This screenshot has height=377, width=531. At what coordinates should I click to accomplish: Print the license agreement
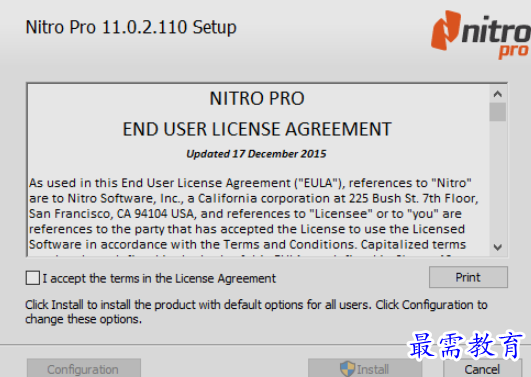(x=468, y=277)
